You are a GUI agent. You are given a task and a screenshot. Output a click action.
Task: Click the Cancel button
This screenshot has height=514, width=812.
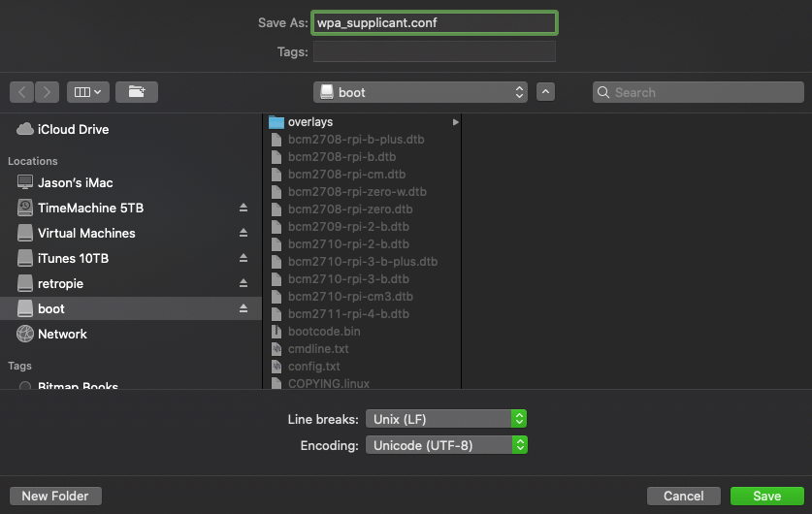click(x=683, y=496)
